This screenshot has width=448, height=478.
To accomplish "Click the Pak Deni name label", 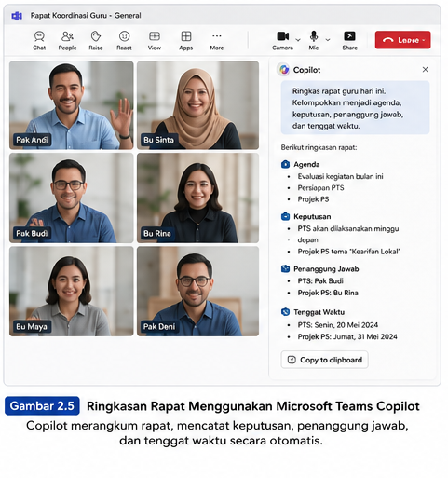I will [x=159, y=327].
